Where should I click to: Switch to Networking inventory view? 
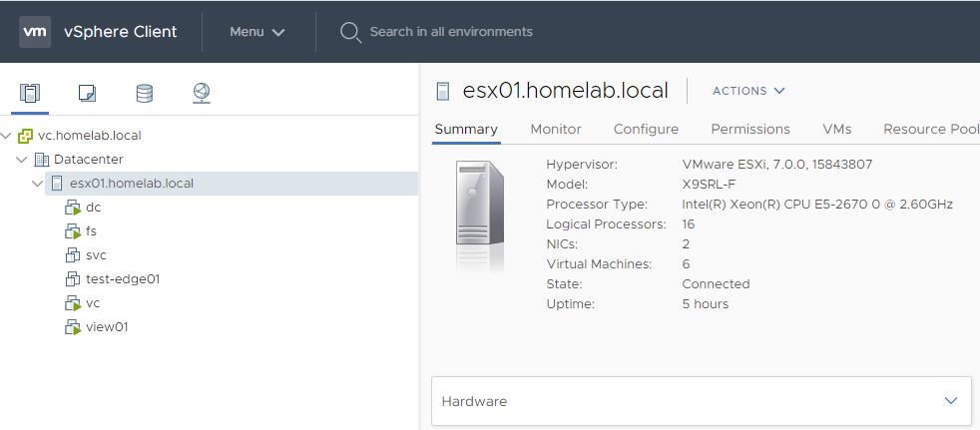point(202,93)
